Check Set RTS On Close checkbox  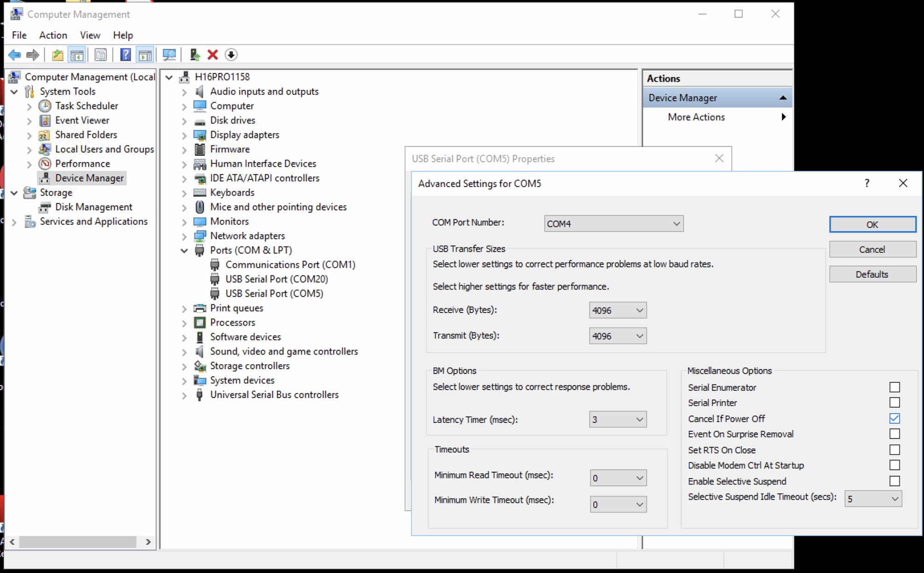click(895, 450)
